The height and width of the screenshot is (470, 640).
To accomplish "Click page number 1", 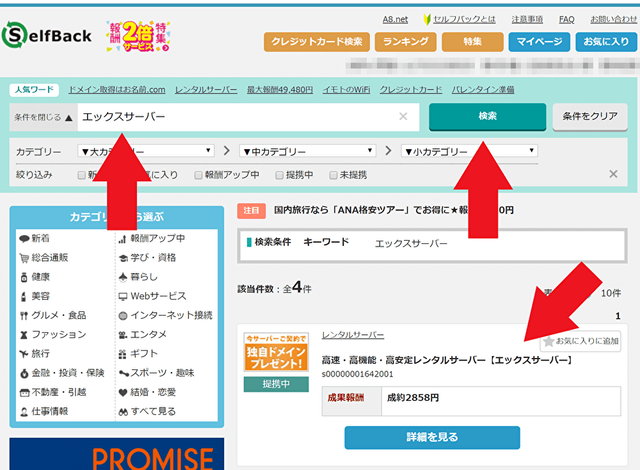I will 618,316.
